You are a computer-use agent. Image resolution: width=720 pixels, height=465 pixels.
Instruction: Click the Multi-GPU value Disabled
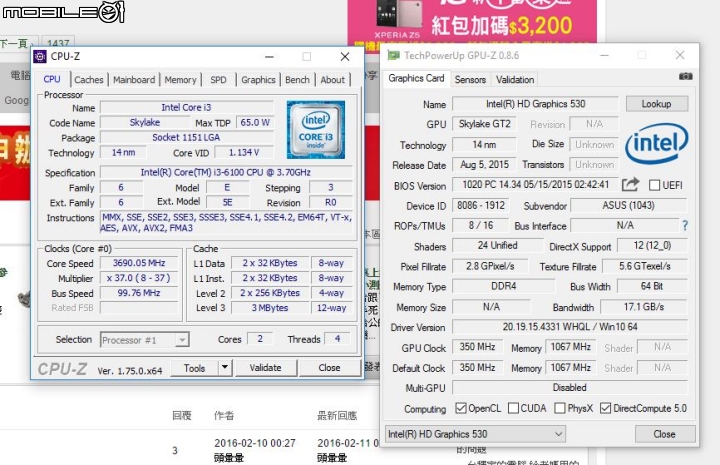570,387
